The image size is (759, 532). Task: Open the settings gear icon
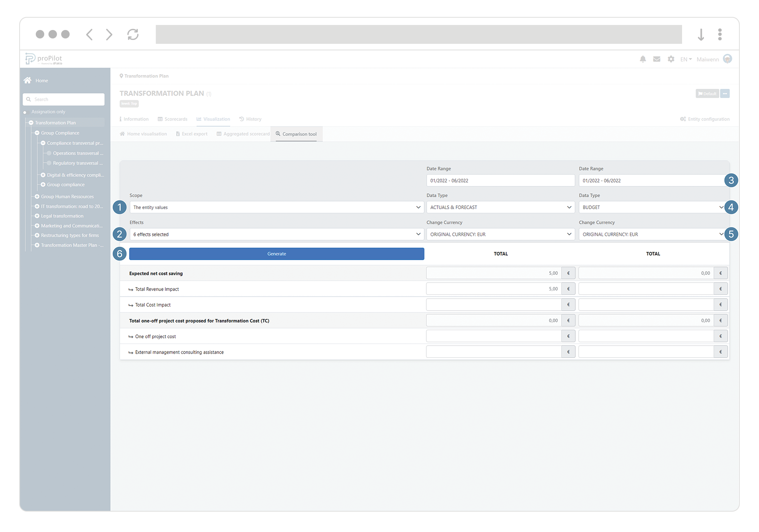tap(671, 59)
